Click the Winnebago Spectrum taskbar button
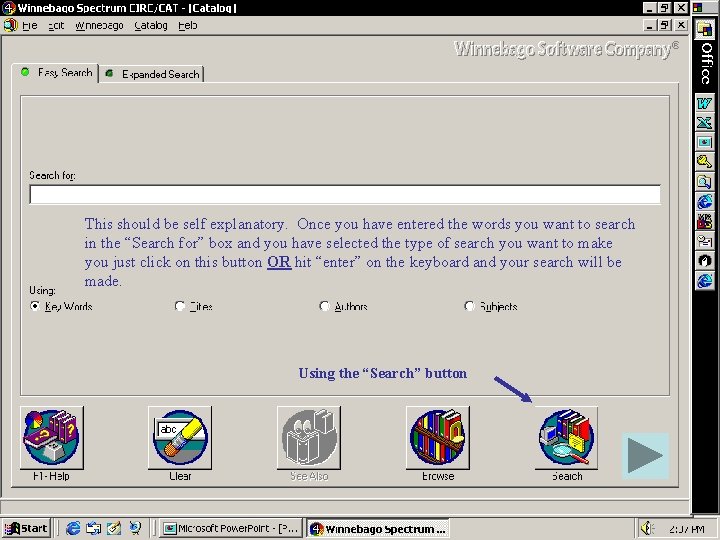Image resolution: width=720 pixels, height=540 pixels. tap(377, 529)
